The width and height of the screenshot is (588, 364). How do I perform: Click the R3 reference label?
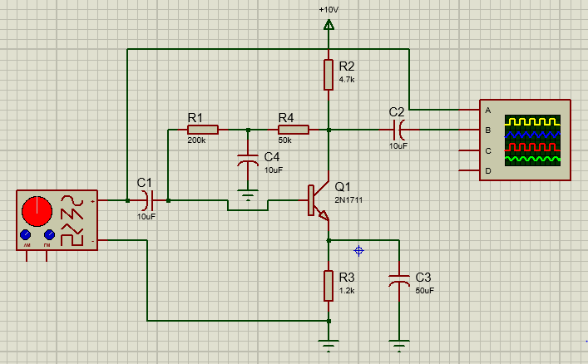347,278
